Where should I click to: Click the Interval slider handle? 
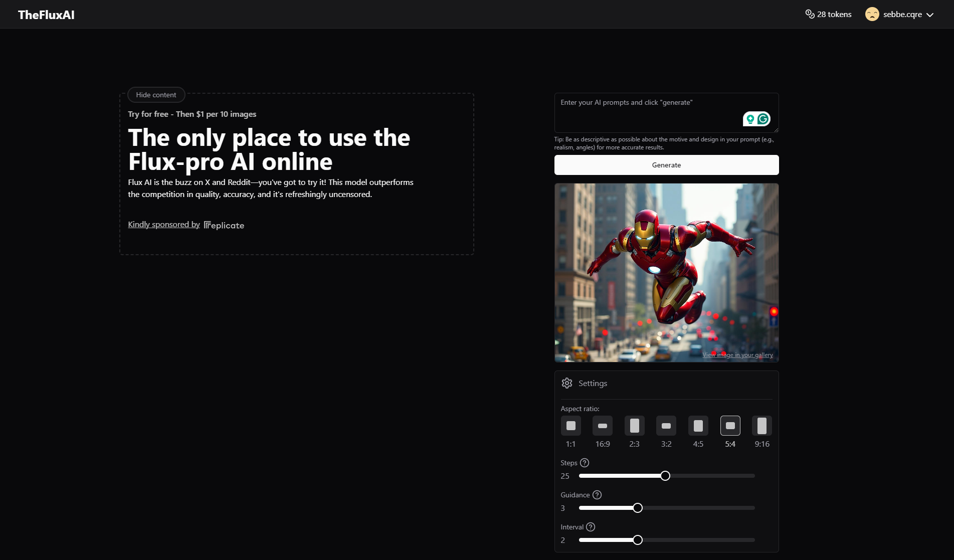tap(638, 540)
